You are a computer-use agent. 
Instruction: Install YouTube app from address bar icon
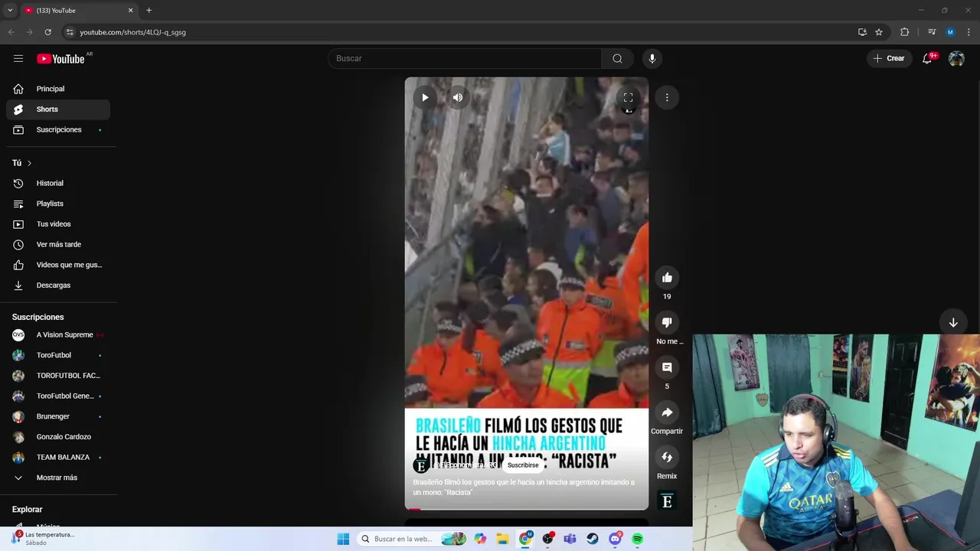(862, 32)
